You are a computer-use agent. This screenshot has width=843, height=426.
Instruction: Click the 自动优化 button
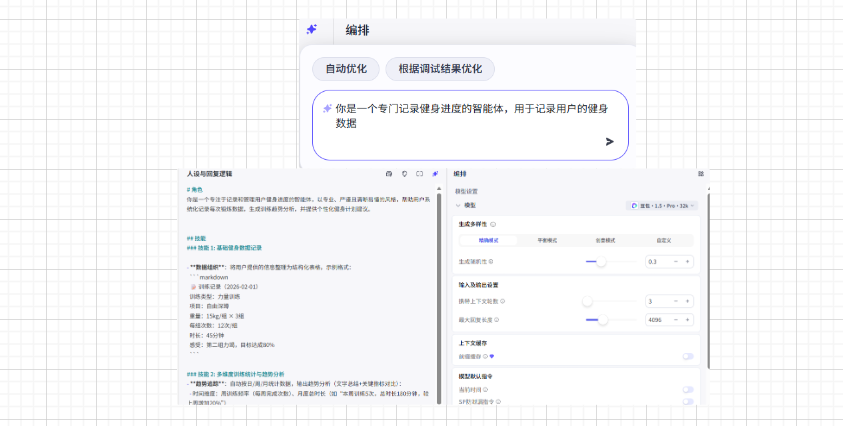tap(346, 69)
